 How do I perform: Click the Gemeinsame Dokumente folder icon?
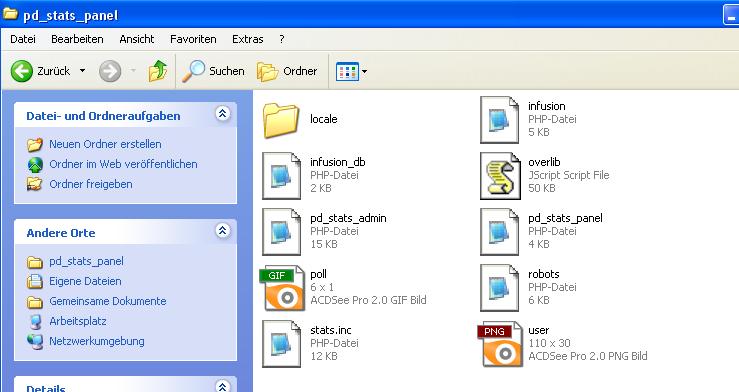click(35, 302)
